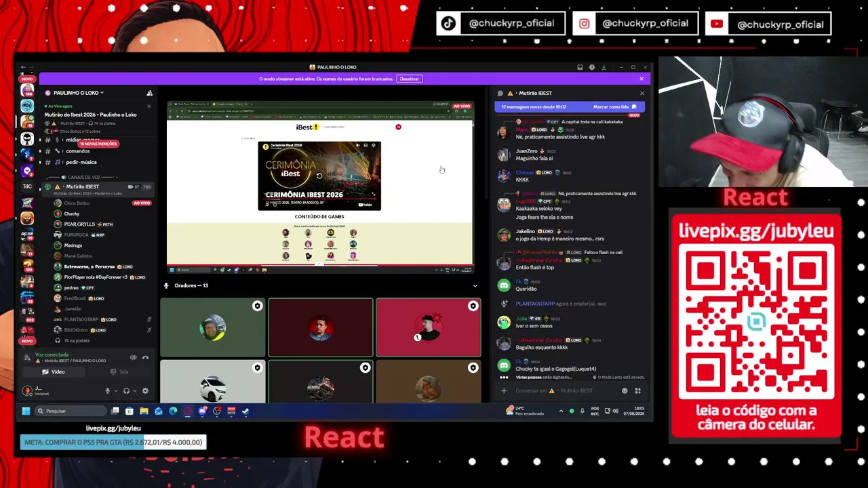Turn on camera with the Vídeo button
Image resolution: width=868 pixels, height=488 pixels.
pos(54,371)
